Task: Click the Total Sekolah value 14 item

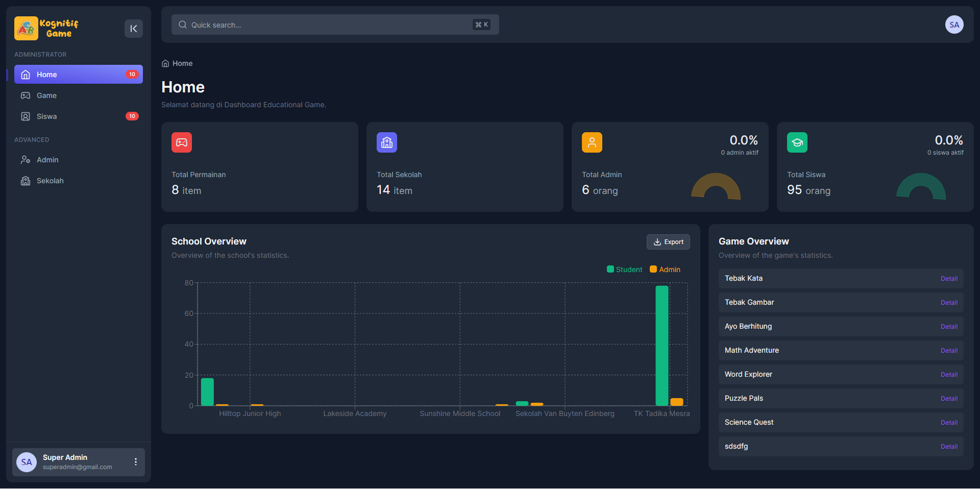Action: [395, 190]
